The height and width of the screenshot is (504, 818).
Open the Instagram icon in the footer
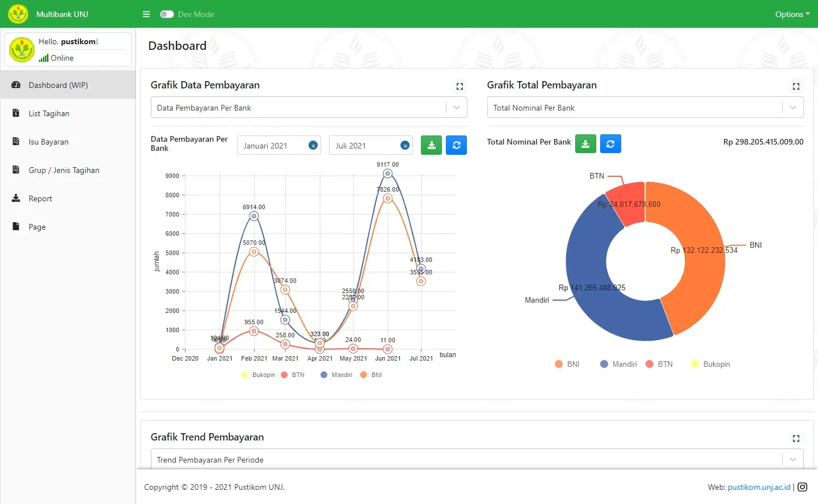point(803,487)
